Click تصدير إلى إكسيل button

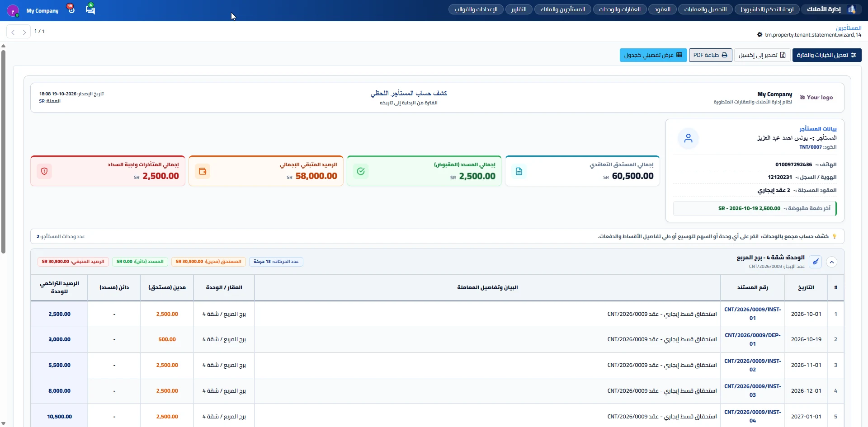762,55
